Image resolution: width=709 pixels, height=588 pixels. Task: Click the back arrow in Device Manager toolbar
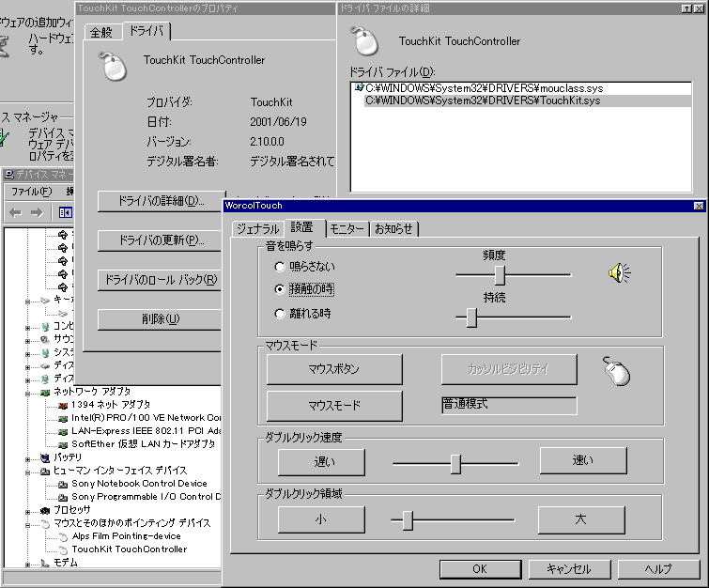(x=15, y=212)
